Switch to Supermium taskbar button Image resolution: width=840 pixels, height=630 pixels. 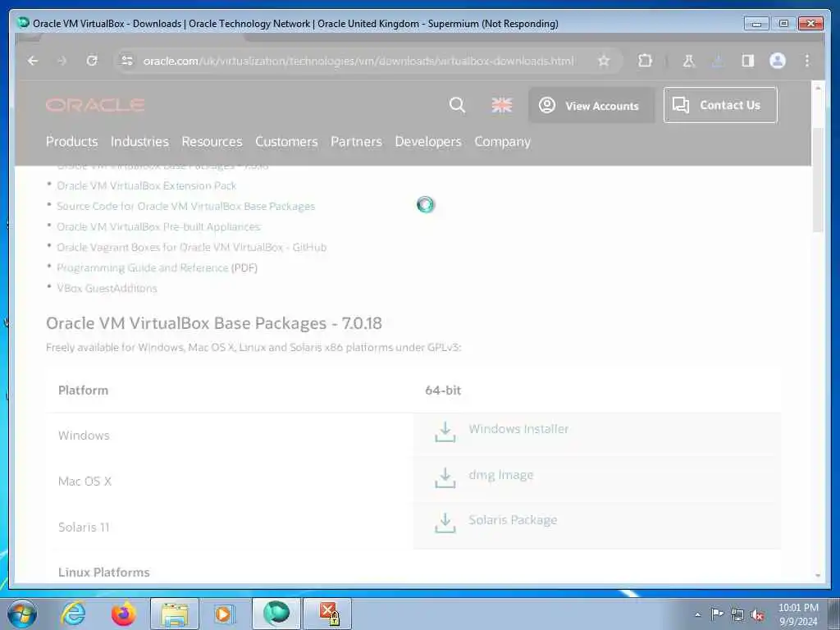click(276, 614)
